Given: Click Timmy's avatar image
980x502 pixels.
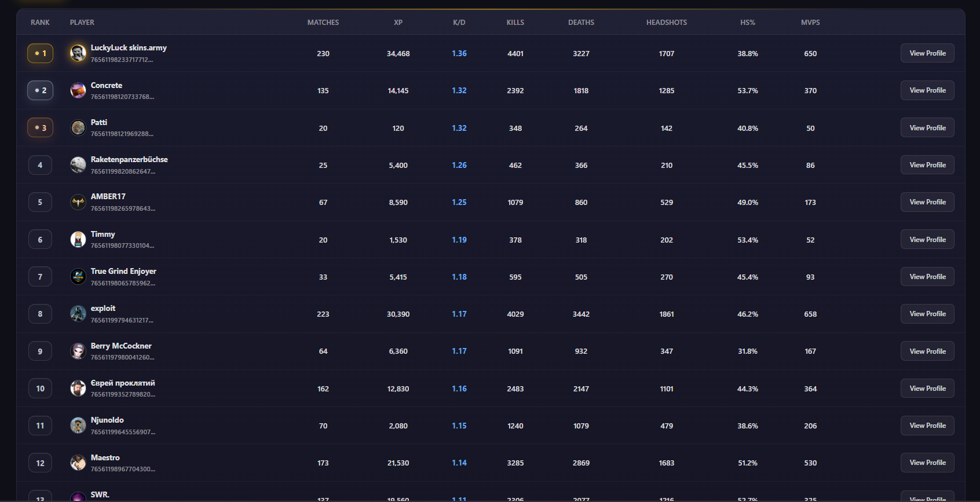Looking at the screenshot, I should 78,240.
